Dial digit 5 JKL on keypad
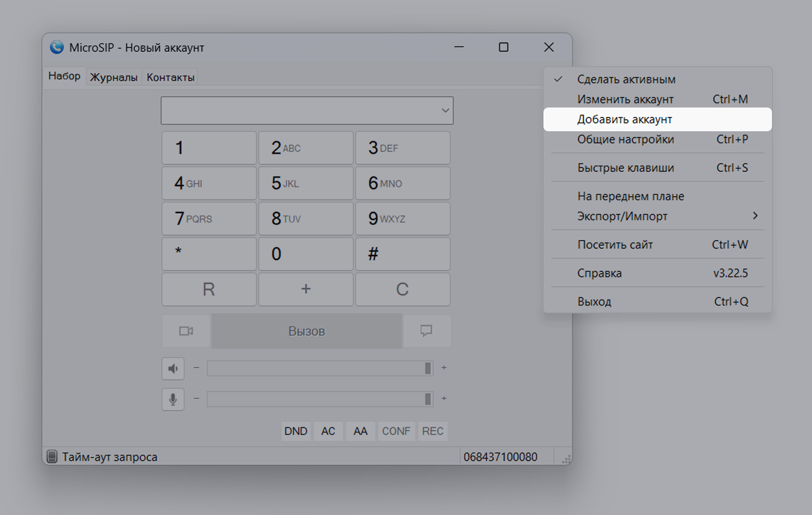812x515 pixels. point(306,183)
